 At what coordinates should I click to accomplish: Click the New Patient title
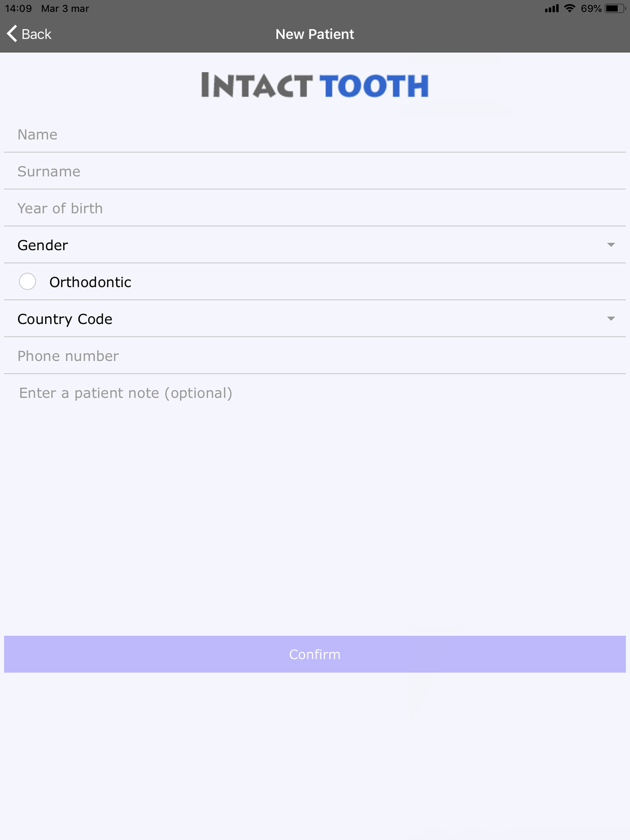point(315,34)
